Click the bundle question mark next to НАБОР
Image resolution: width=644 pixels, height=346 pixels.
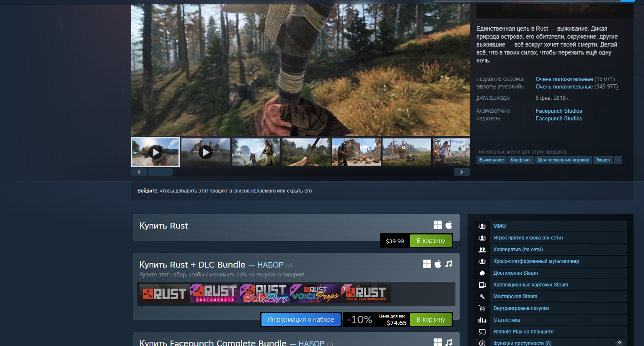pyautogui.click(x=289, y=265)
